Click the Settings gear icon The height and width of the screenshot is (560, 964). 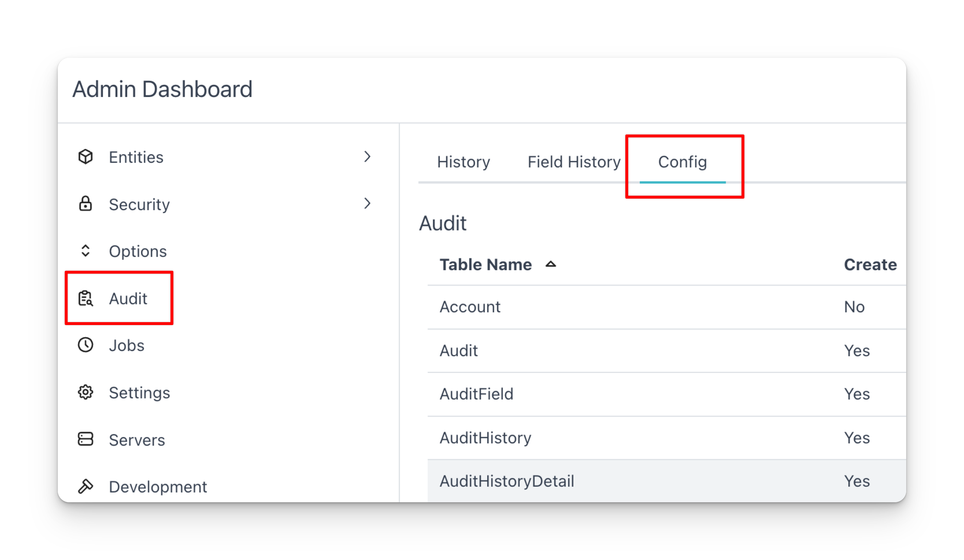point(85,392)
